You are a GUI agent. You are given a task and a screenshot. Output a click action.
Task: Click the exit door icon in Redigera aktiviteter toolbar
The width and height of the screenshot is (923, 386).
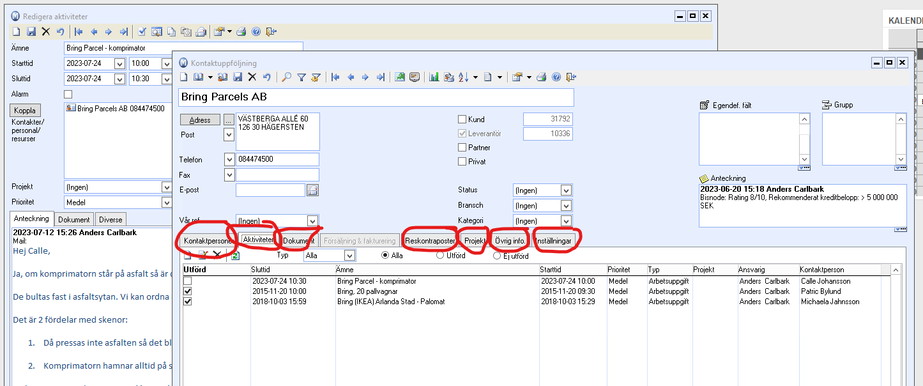271,32
